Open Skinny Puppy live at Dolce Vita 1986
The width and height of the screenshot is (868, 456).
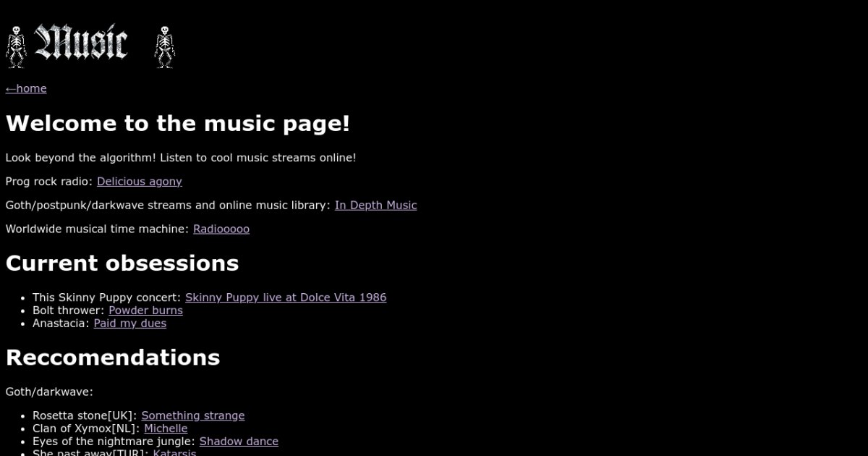pos(286,297)
